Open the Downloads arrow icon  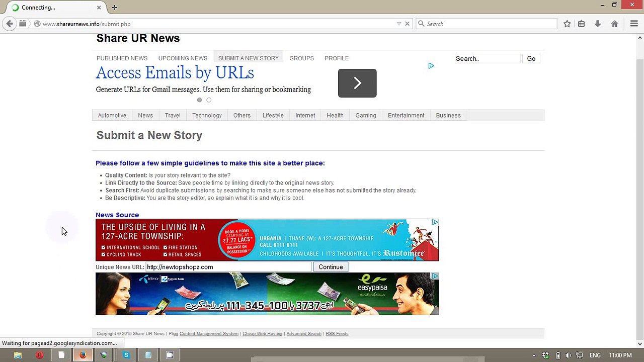pos(598,24)
